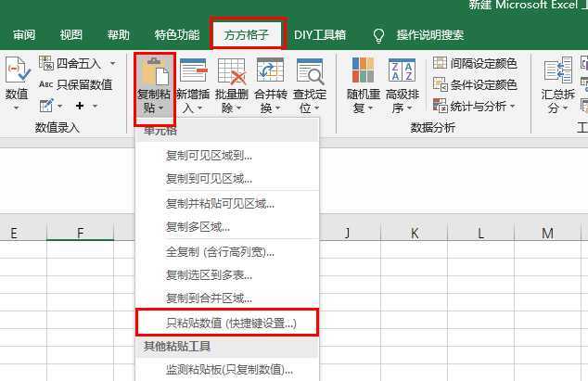Click the ABC 只保留数值 icon
Screen dimensions: 588x381
pyautogui.click(x=46, y=84)
